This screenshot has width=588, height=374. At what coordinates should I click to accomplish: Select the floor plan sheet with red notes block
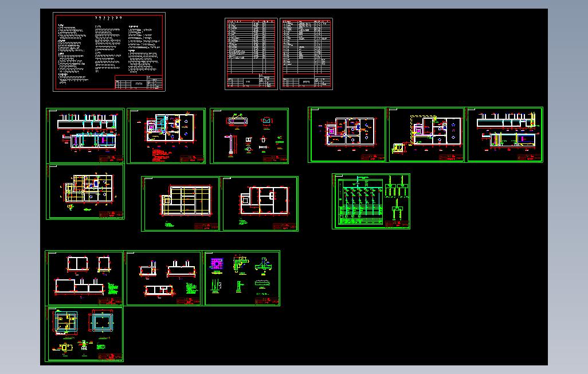click(166, 136)
